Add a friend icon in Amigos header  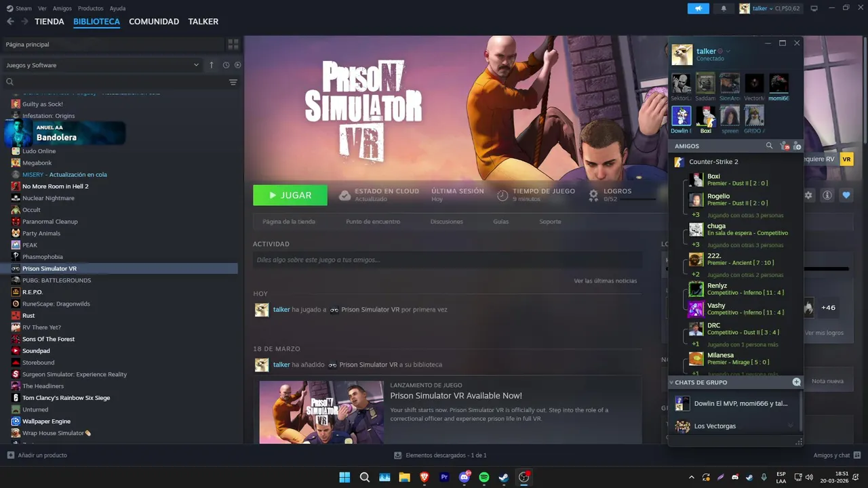point(797,146)
